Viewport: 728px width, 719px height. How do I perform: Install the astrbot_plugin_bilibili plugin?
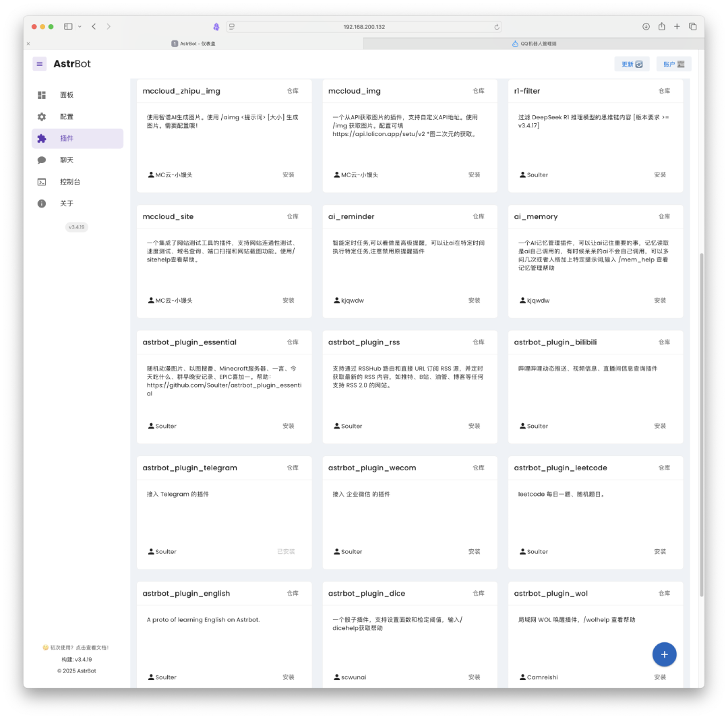[660, 426]
